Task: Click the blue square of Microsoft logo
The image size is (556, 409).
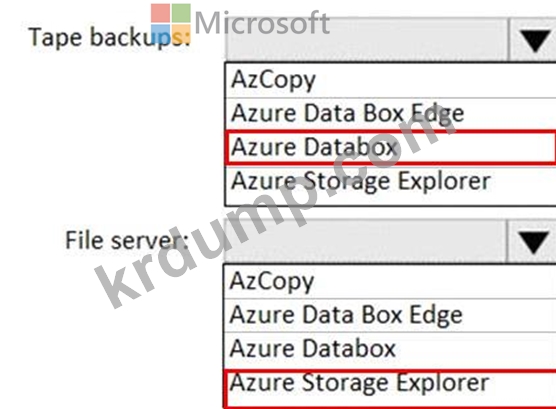Action: click(x=160, y=33)
